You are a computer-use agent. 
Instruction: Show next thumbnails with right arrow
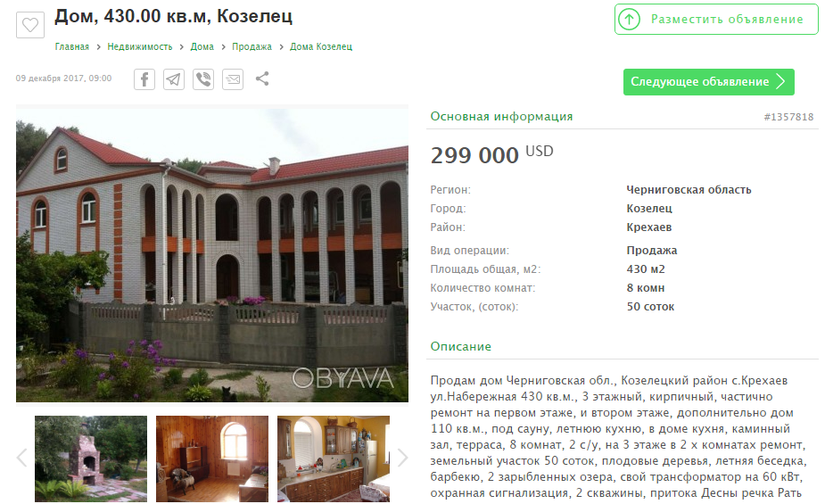click(403, 458)
